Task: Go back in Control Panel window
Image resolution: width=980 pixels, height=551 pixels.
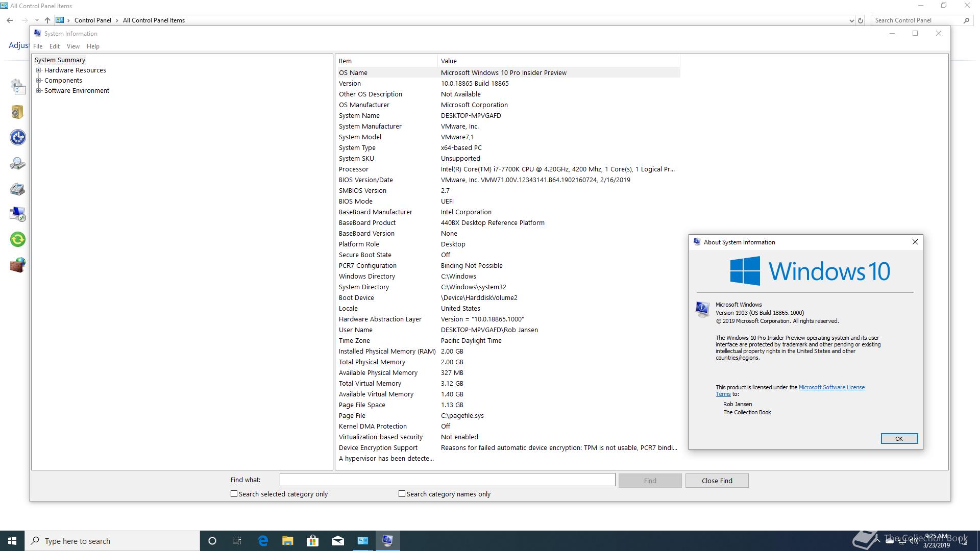Action: pos(10,20)
